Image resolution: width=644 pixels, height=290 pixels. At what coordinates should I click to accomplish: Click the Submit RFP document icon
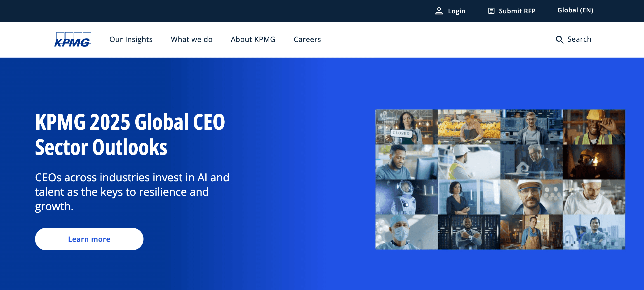pyautogui.click(x=491, y=11)
